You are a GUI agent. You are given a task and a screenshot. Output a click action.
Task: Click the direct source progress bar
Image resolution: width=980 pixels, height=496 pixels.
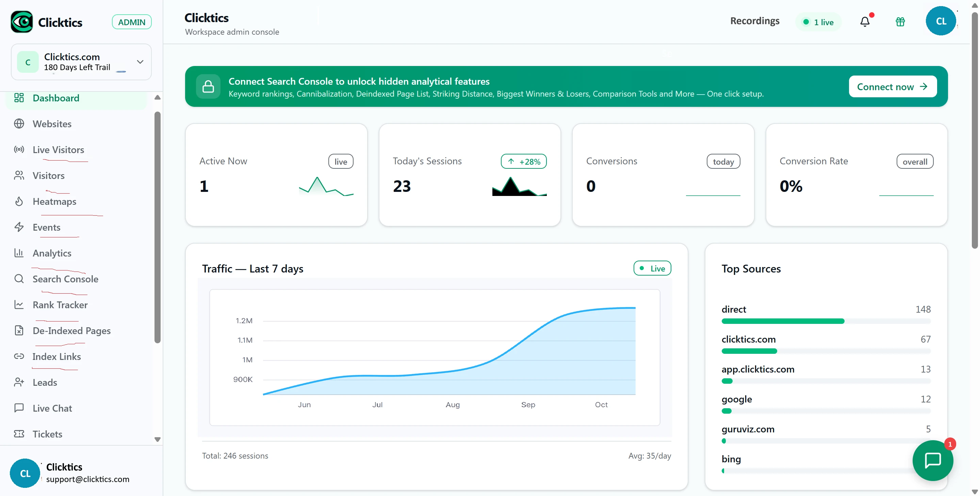pyautogui.click(x=826, y=321)
